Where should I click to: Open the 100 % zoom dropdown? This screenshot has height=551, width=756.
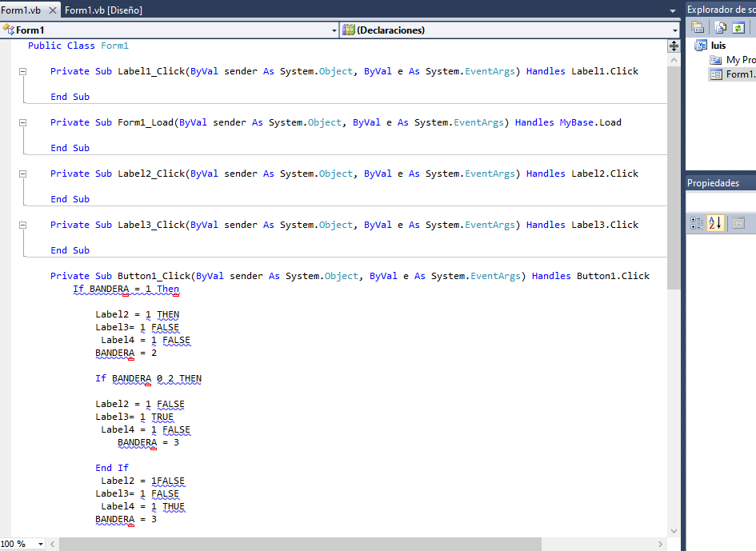point(41,544)
